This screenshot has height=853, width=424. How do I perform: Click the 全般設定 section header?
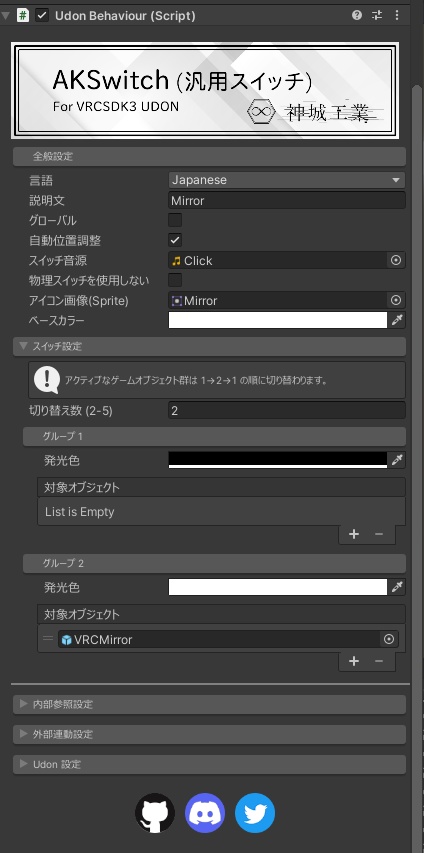pos(210,157)
